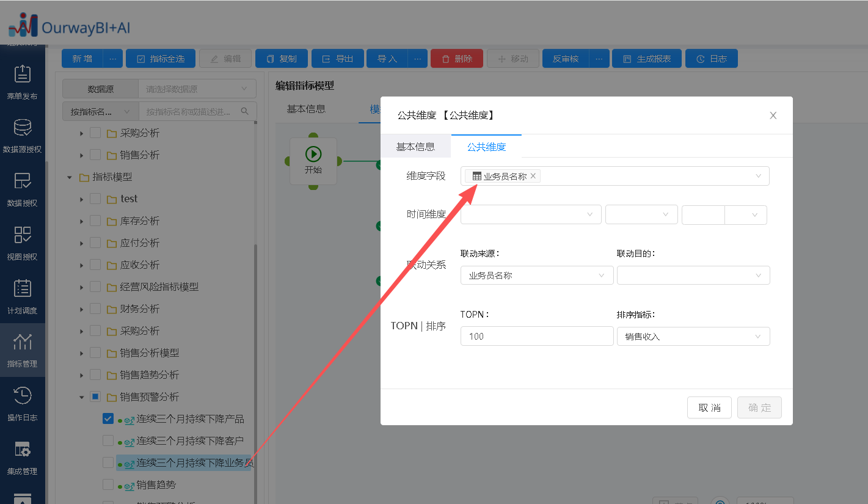Open 菜单发布 in the sidebar
Viewport: 868px width, 504px height.
click(x=23, y=82)
